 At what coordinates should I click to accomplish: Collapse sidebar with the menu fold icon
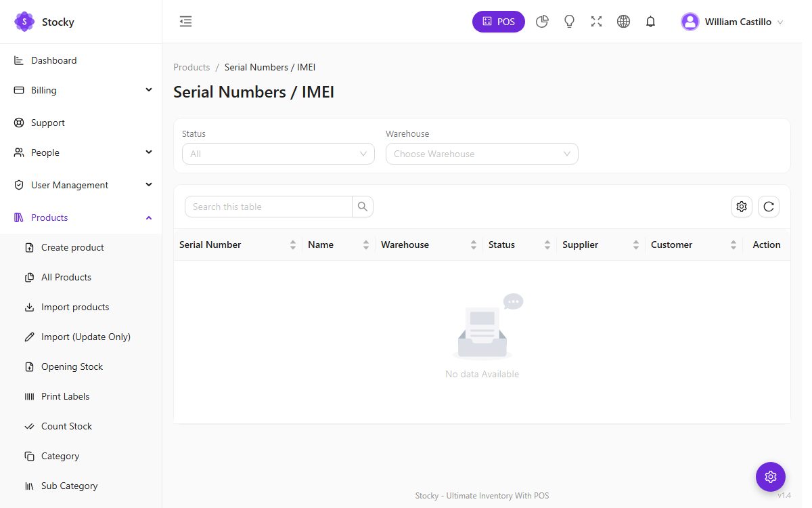pyautogui.click(x=185, y=22)
